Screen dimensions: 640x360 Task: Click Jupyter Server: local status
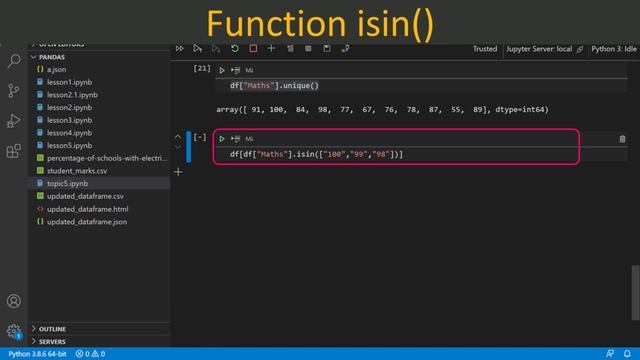545,49
